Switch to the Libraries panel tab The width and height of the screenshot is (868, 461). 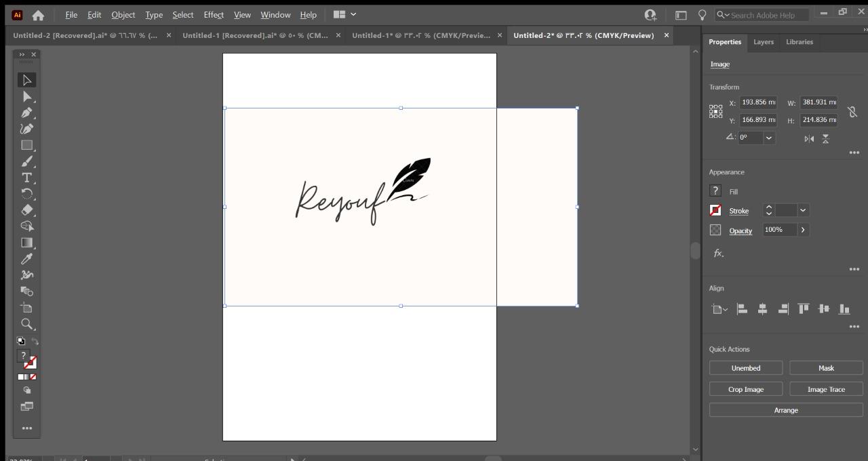800,42
